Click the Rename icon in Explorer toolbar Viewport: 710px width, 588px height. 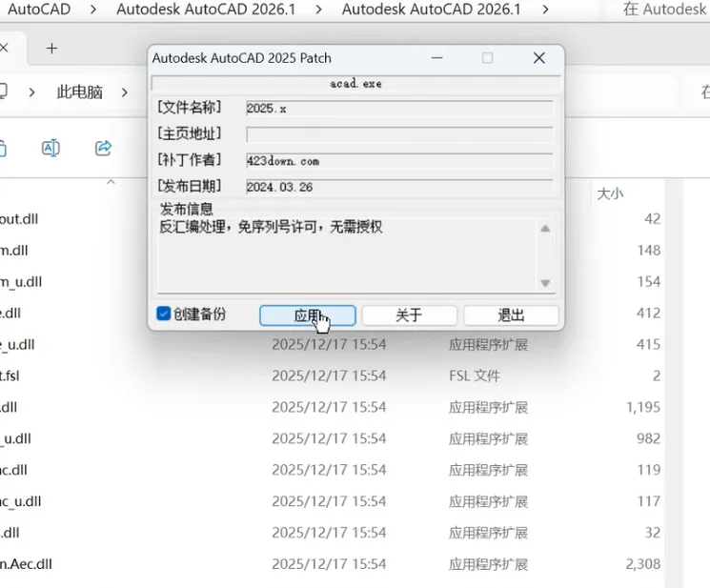[x=51, y=148]
